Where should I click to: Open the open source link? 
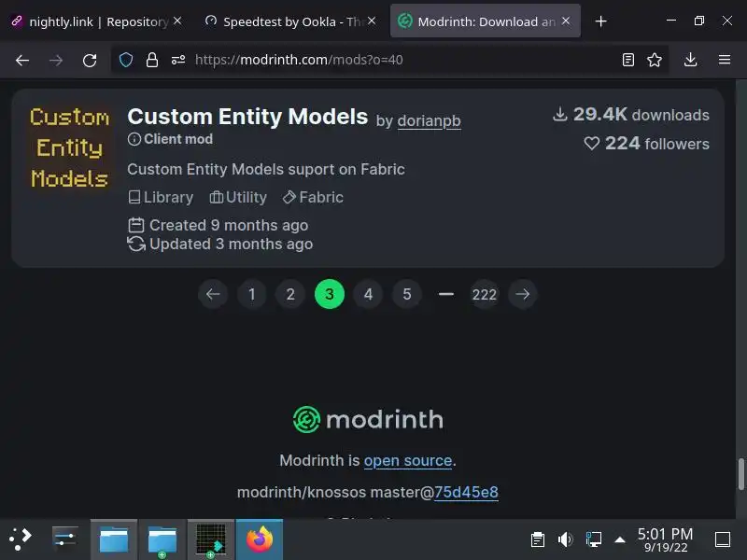tap(408, 460)
